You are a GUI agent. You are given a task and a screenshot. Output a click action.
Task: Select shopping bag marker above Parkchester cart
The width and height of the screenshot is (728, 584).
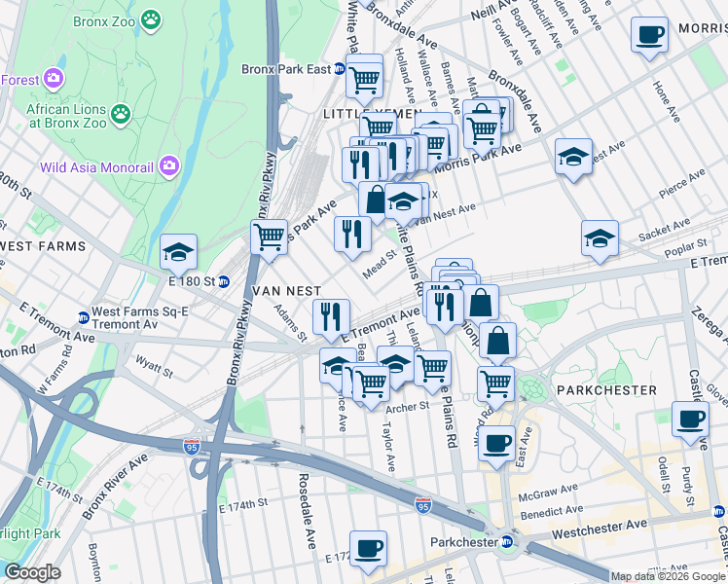[x=498, y=341]
